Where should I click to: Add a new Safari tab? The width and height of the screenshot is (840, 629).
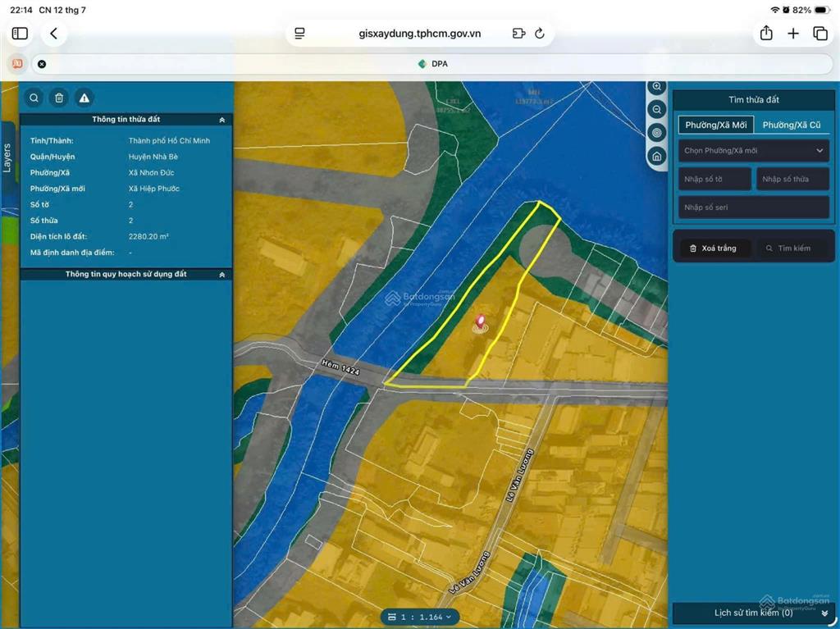(x=793, y=34)
